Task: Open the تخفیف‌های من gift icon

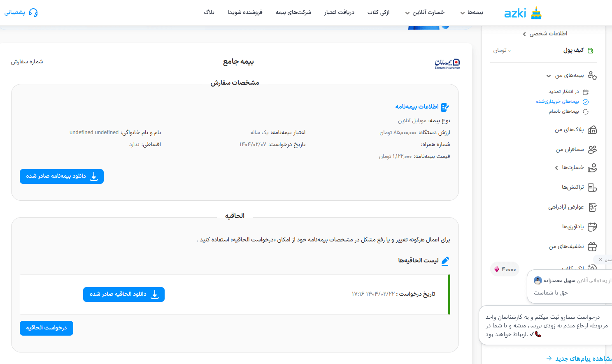Action: pos(592,246)
